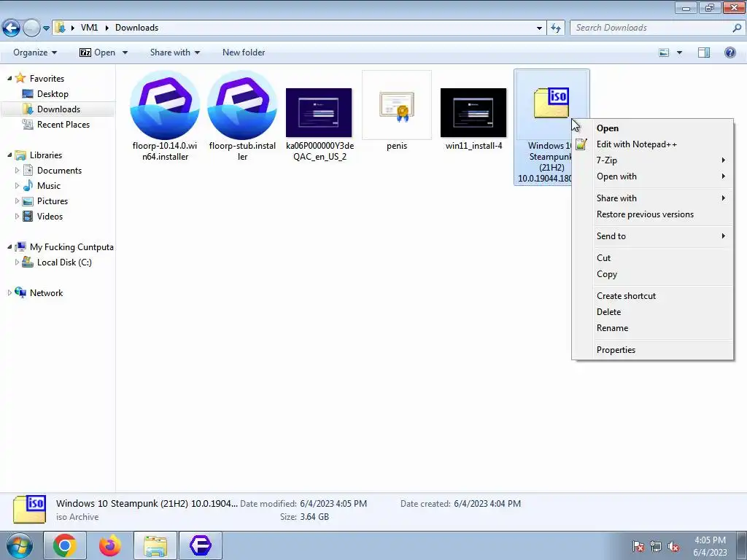Screen dimensions: 747x560
Task: Create a New folder
Action: click(244, 52)
